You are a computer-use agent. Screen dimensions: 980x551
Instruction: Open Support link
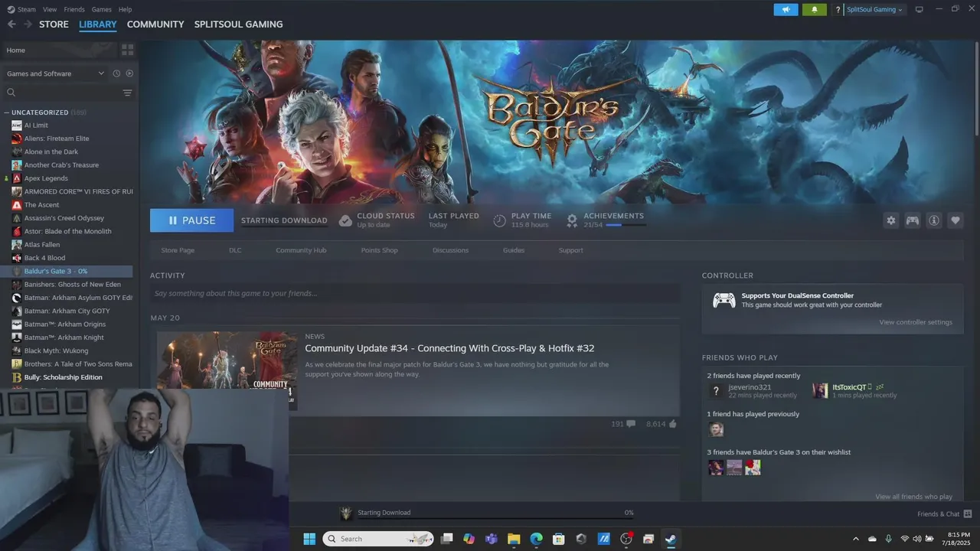(x=570, y=250)
